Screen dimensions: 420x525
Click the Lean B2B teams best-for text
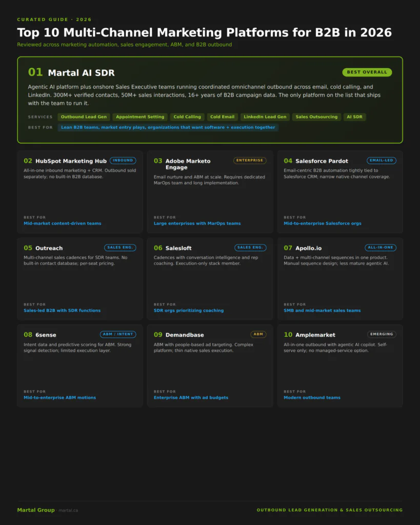(x=168, y=127)
